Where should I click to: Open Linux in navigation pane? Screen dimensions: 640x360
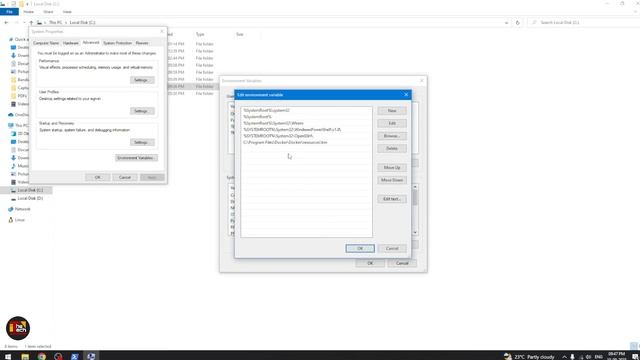click(17, 220)
